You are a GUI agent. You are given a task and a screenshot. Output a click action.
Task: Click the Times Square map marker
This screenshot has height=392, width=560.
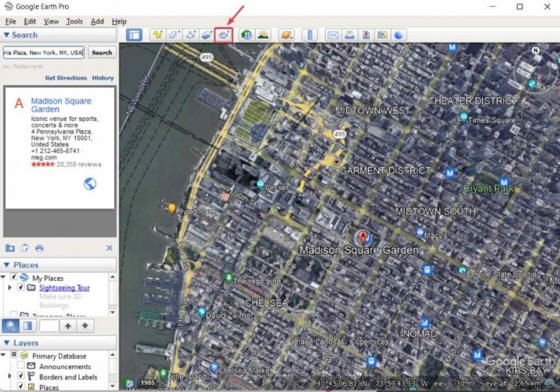point(463,116)
